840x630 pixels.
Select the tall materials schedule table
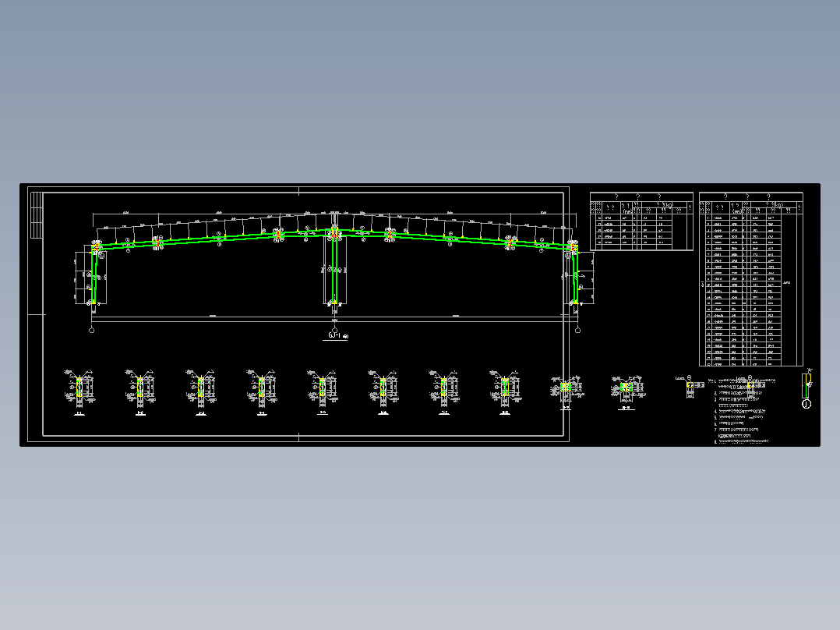point(751,279)
